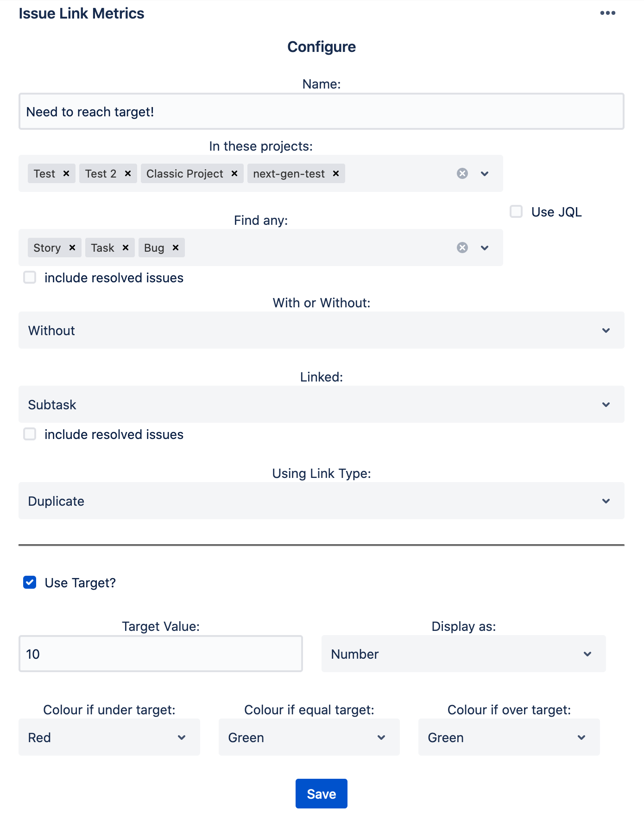Open the three-dot more options menu

607,13
